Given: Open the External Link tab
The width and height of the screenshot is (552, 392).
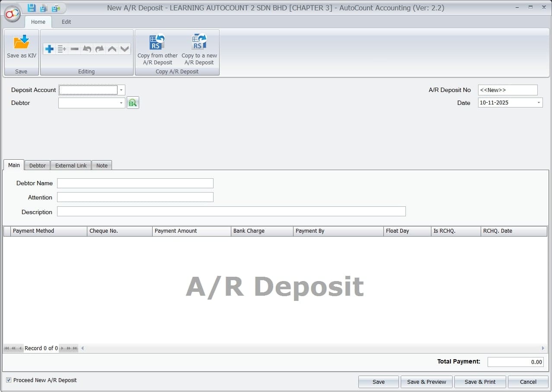Looking at the screenshot, I should click(x=71, y=165).
